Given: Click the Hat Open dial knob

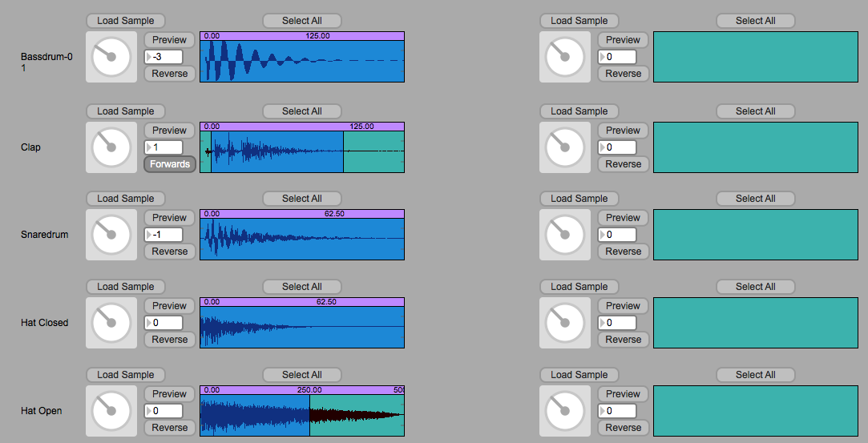Looking at the screenshot, I should point(111,411).
